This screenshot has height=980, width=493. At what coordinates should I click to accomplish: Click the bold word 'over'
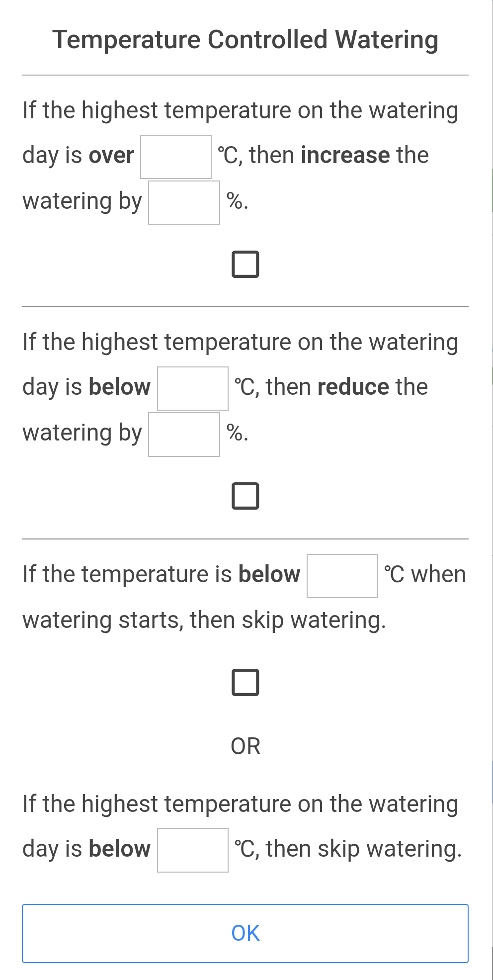[111, 155]
